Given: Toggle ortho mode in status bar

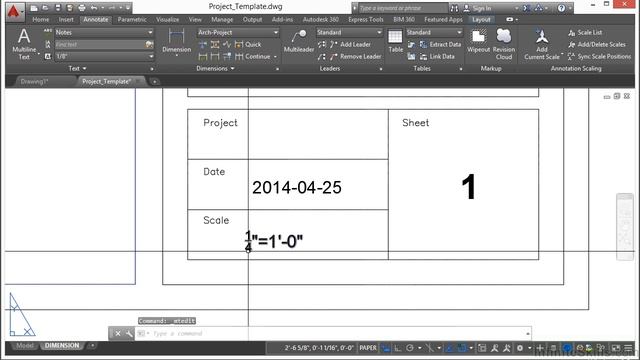Looking at the screenshot, I should [398, 348].
